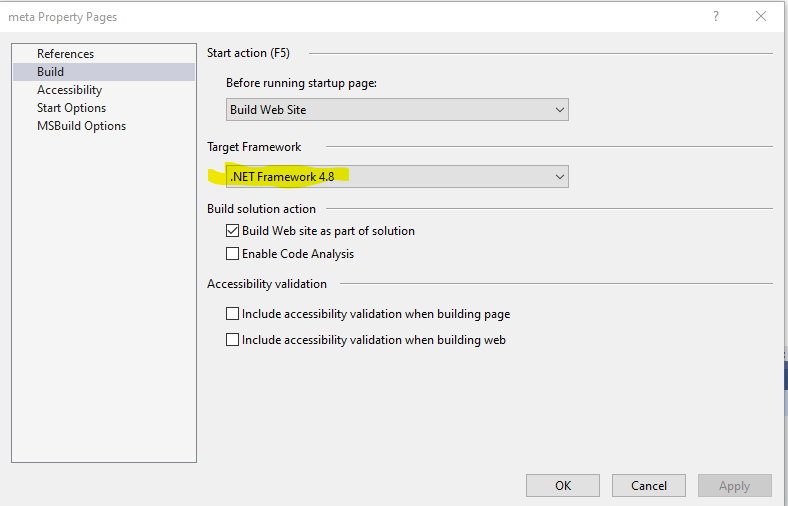
Task: Open the Build Web Site dropdown arrow
Action: coord(559,110)
